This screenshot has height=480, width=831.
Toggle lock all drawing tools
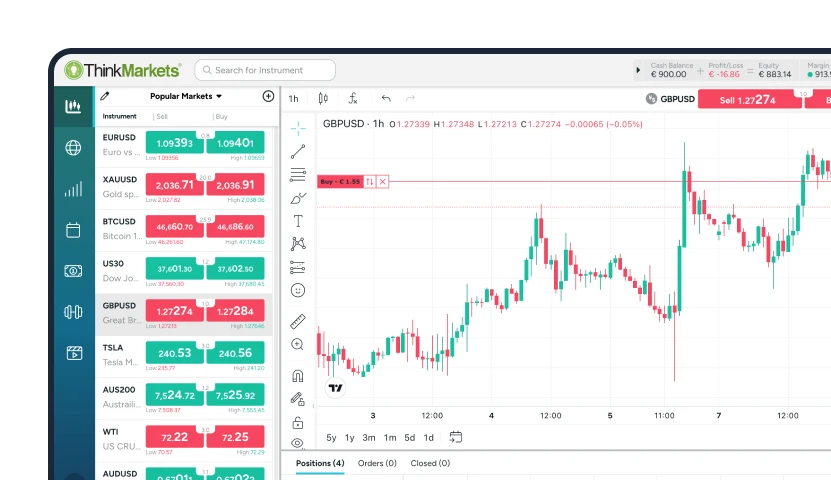[x=298, y=422]
